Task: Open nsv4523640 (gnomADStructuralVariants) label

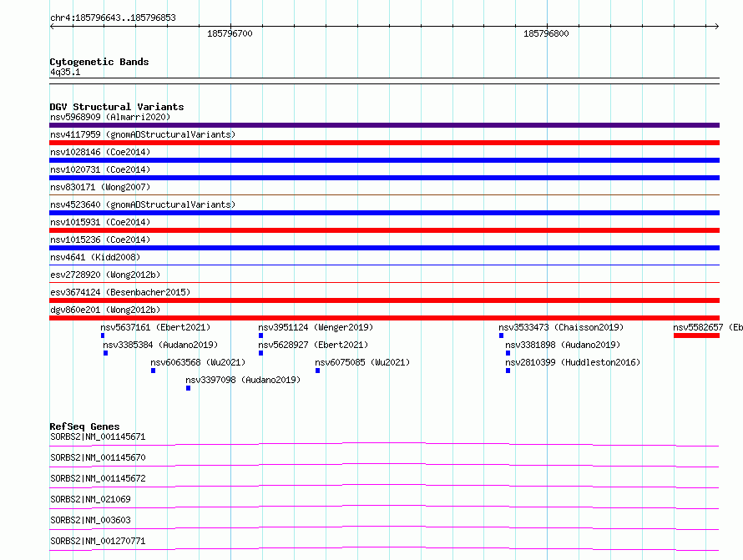Action: (x=143, y=204)
